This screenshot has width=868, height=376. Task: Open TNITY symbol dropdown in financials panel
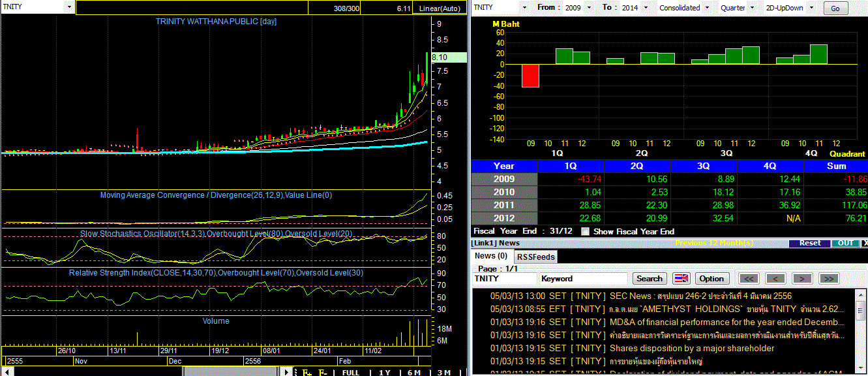pos(524,8)
